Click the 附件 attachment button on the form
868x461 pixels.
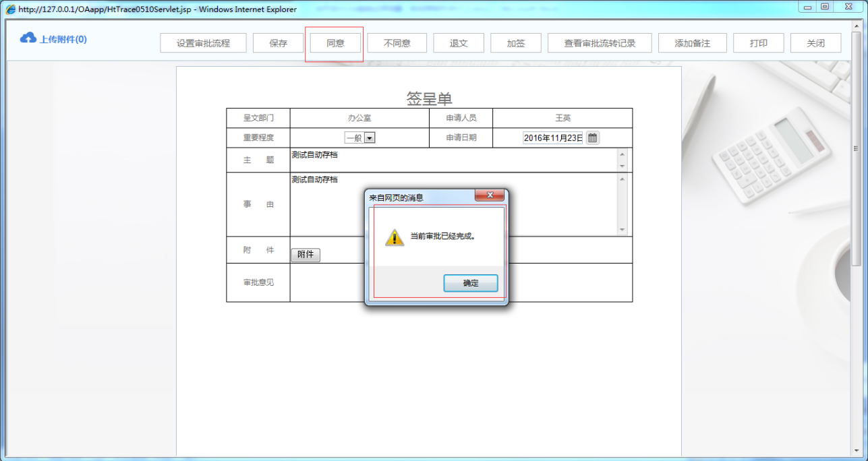(305, 255)
